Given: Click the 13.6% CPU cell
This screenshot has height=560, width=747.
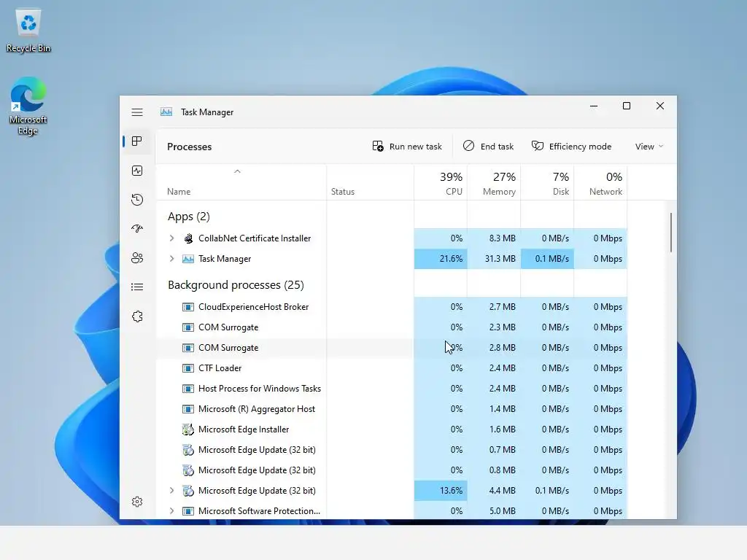Looking at the screenshot, I should [x=441, y=491].
